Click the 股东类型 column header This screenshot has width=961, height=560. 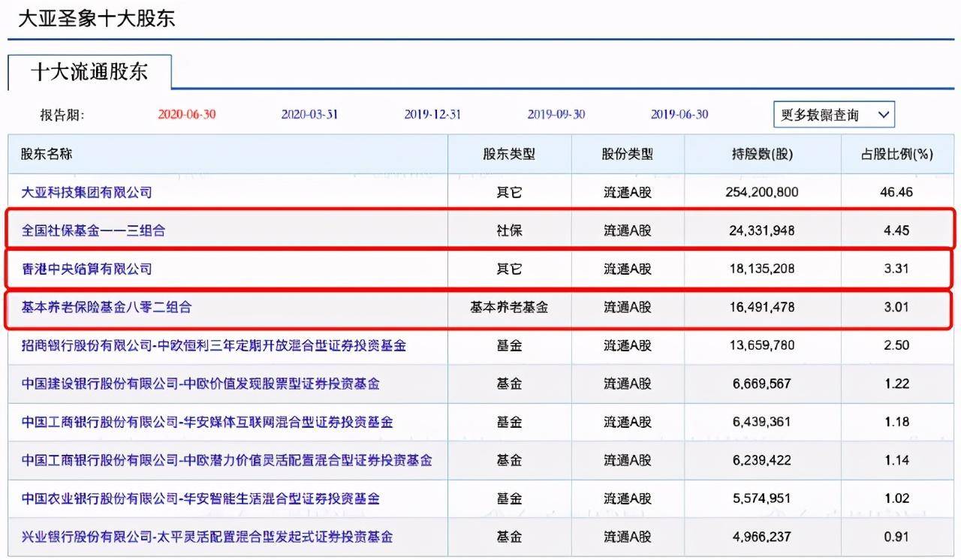point(509,154)
